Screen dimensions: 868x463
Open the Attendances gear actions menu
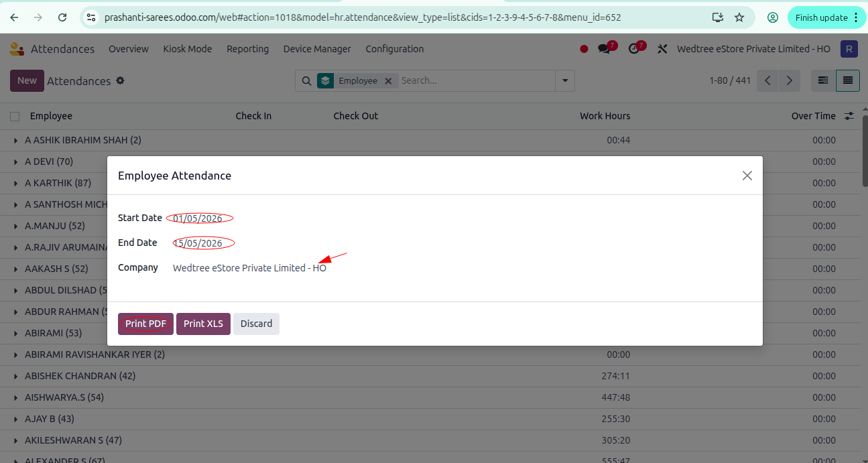tap(120, 80)
